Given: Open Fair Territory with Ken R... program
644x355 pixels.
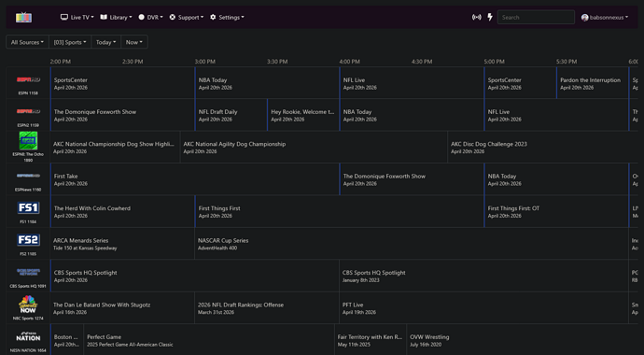Looking at the screenshot, I should [371, 340].
